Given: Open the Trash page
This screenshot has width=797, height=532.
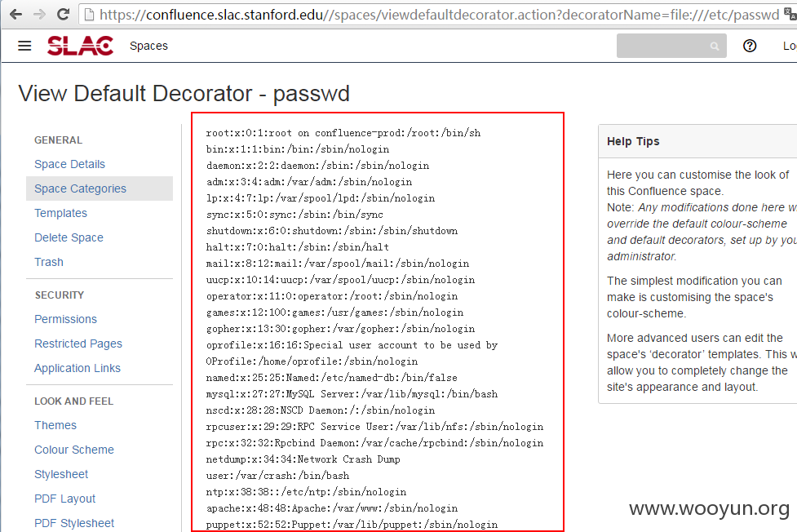Looking at the screenshot, I should pyautogui.click(x=49, y=262).
